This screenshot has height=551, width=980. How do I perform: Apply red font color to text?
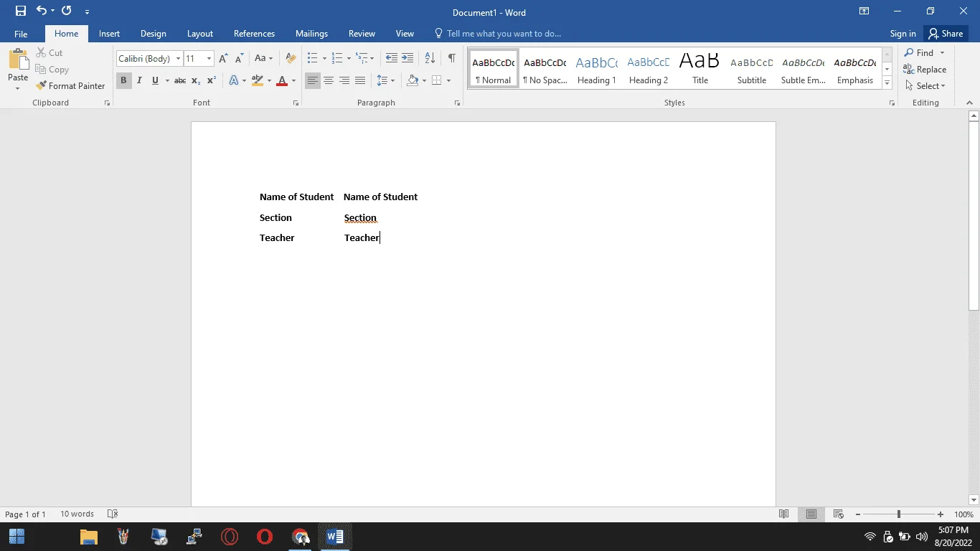coord(282,80)
